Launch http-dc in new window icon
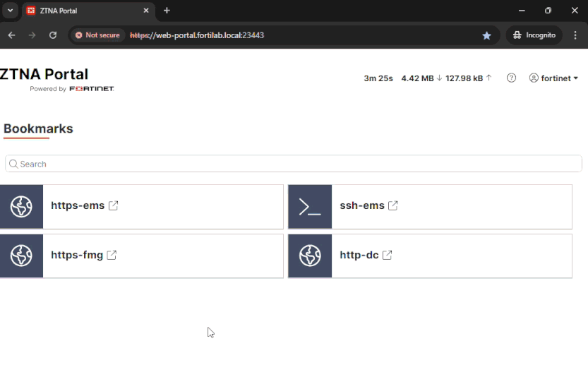 point(388,255)
